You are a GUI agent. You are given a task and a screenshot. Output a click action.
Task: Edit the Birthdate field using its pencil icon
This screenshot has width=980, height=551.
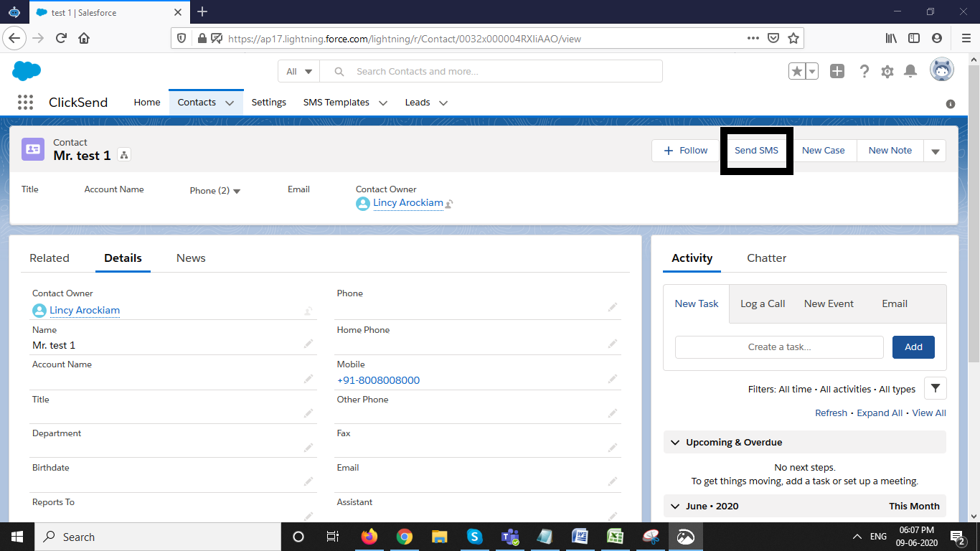pos(308,481)
